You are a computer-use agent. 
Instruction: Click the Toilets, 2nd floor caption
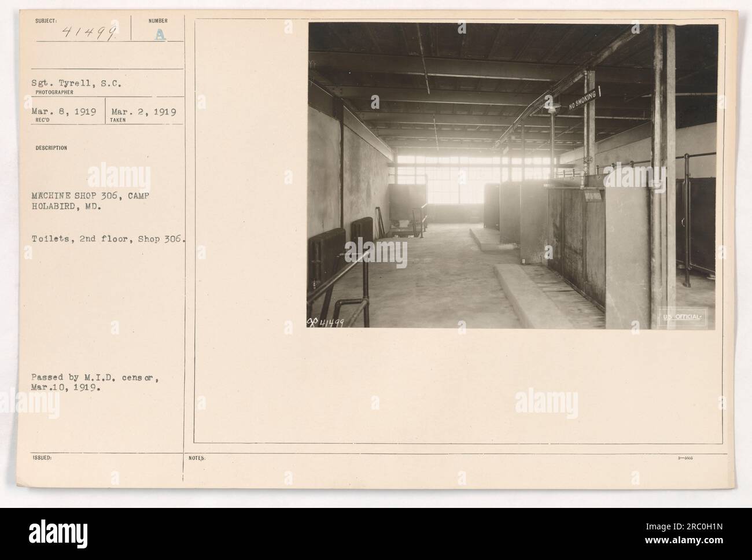[109, 236]
